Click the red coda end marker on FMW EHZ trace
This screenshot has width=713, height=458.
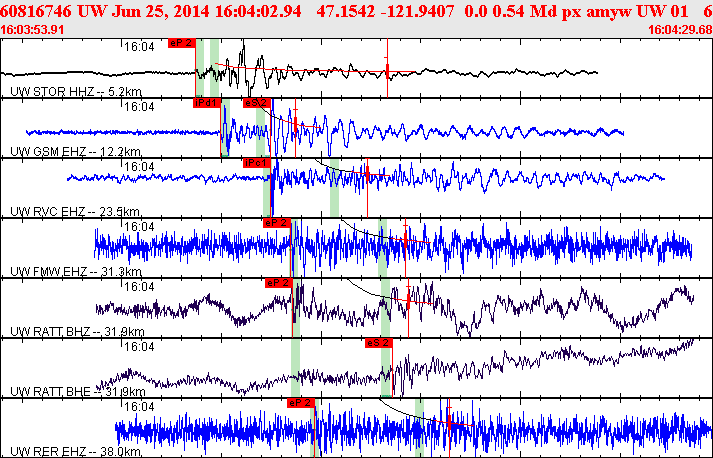(406, 241)
